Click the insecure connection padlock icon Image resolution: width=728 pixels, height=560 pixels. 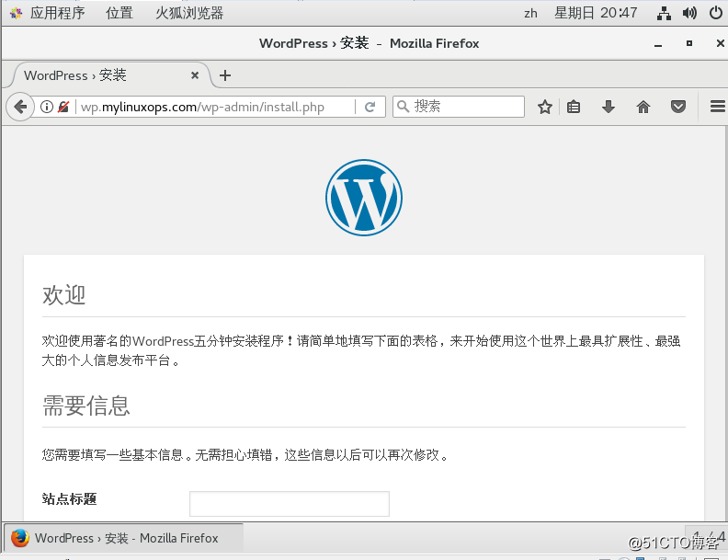(63, 107)
